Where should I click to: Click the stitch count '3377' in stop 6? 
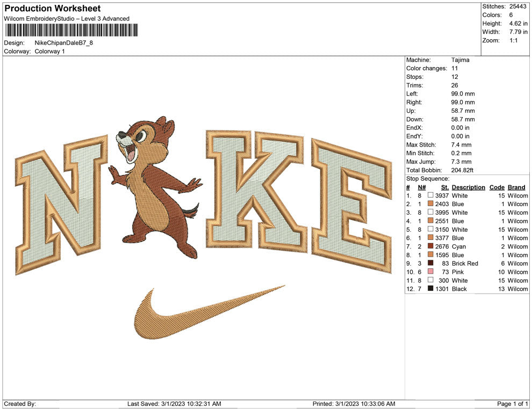[442, 238]
